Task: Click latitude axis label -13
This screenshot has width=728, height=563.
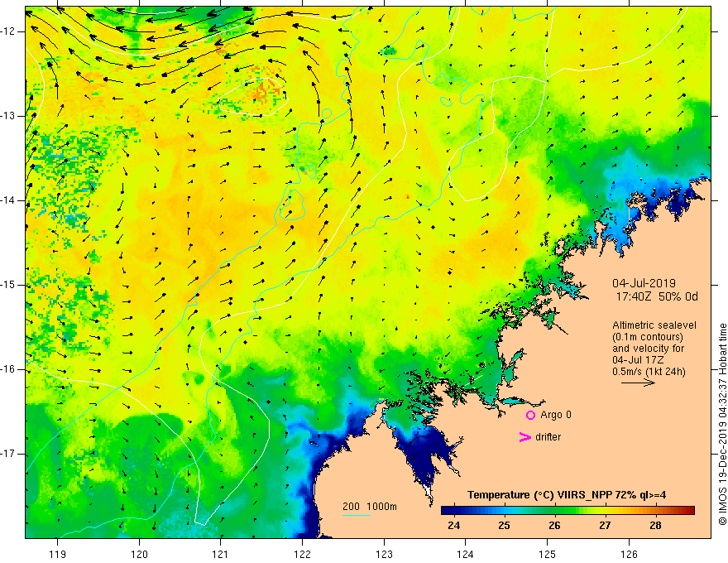Action: (x=8, y=116)
